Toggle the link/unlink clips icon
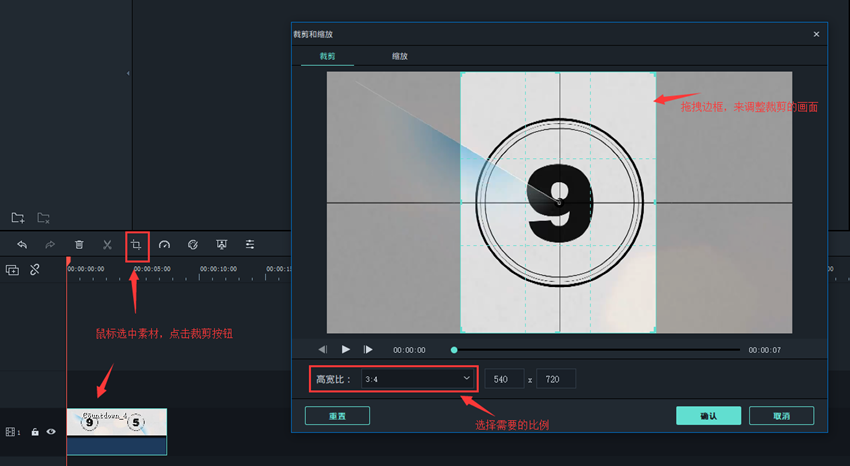 [35, 269]
